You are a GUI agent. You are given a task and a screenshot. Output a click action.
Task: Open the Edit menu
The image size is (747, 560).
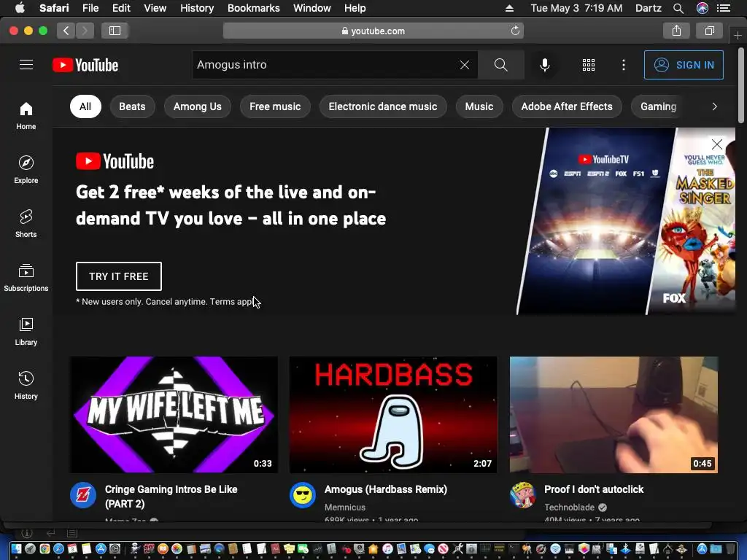[x=121, y=8]
